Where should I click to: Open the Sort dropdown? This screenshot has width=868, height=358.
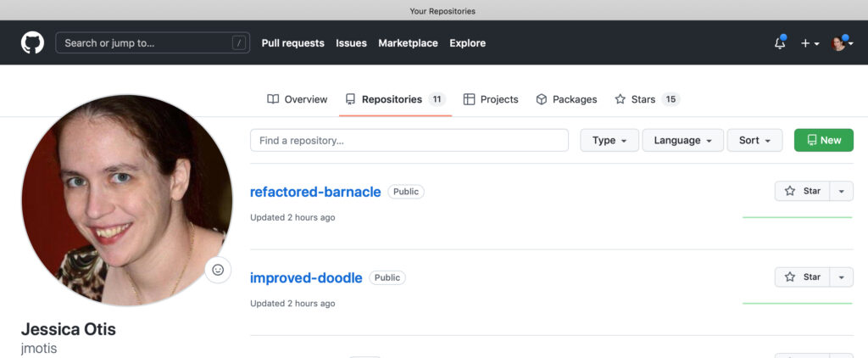click(754, 140)
